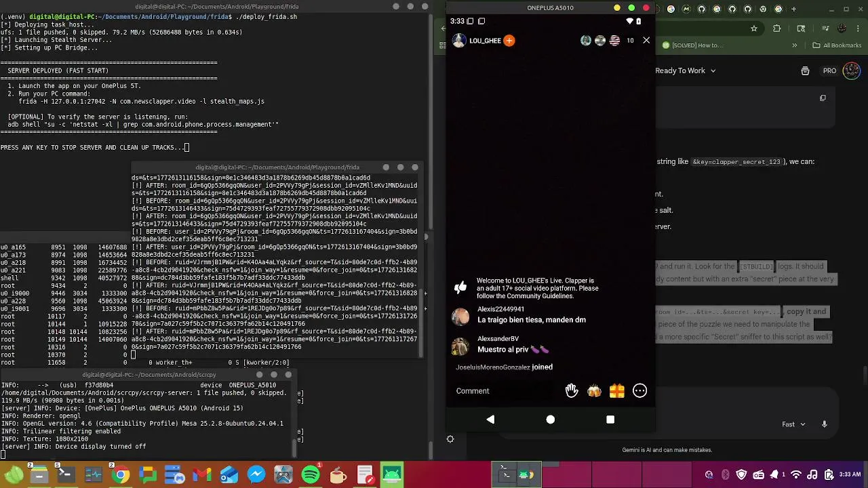This screenshot has height=488, width=868.
Task: Open Chrome media controls icon
Action: click(825, 28)
